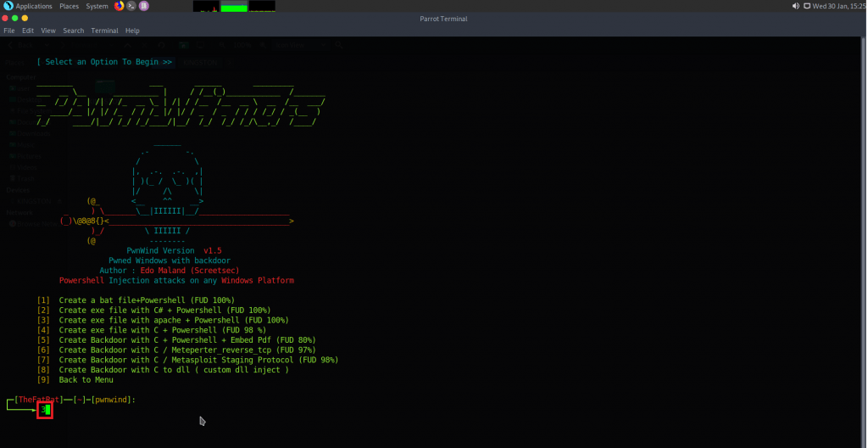Click the third system monitor graph
This screenshot has height=448, width=868.
pyautogui.click(x=262, y=6)
